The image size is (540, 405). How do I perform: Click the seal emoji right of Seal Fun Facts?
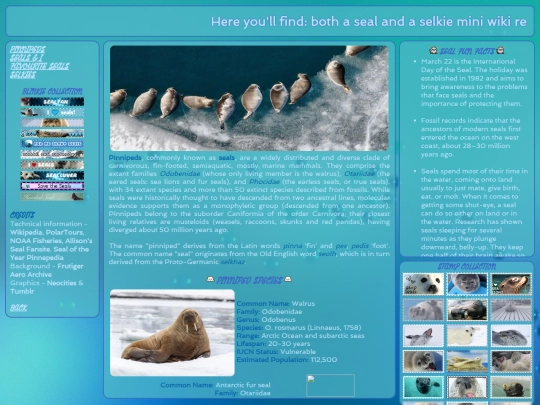pos(500,51)
